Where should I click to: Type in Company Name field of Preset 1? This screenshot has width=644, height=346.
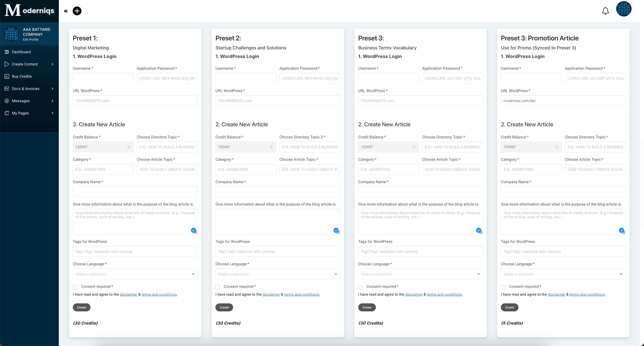[x=135, y=192]
